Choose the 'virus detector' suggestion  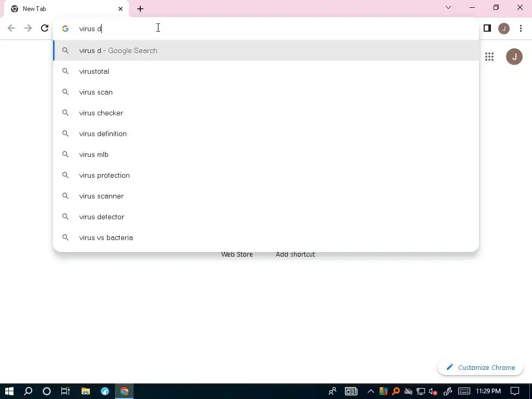[x=266, y=217]
